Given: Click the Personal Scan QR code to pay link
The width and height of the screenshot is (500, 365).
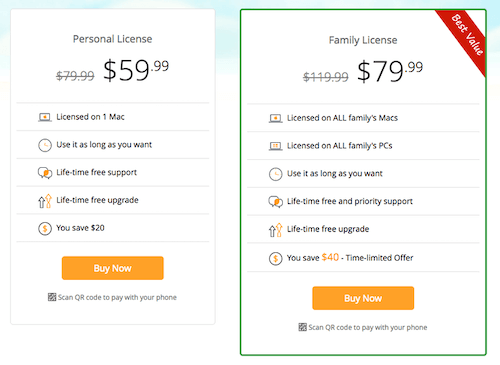Looking at the screenshot, I should pyautogui.click(x=117, y=297).
